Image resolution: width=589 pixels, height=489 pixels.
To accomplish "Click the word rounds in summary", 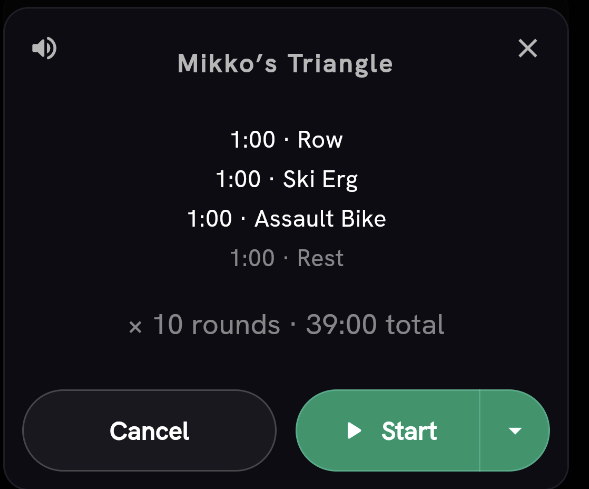I will 236,324.
